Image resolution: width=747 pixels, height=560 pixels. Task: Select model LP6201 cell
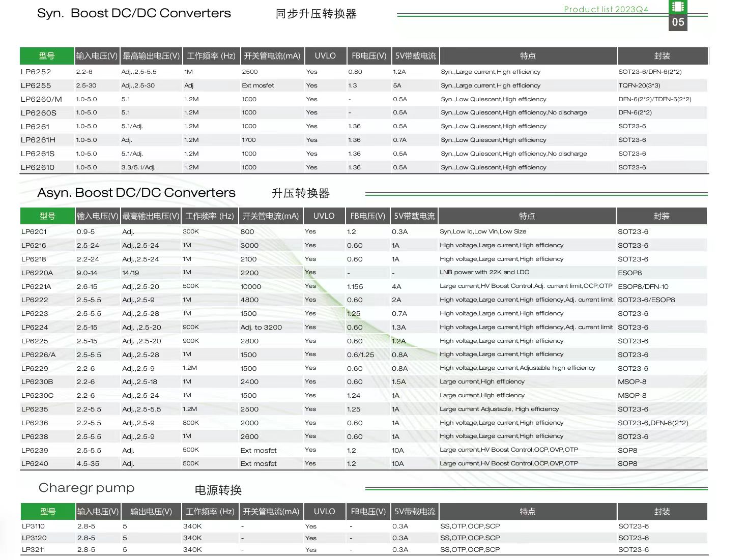click(34, 231)
